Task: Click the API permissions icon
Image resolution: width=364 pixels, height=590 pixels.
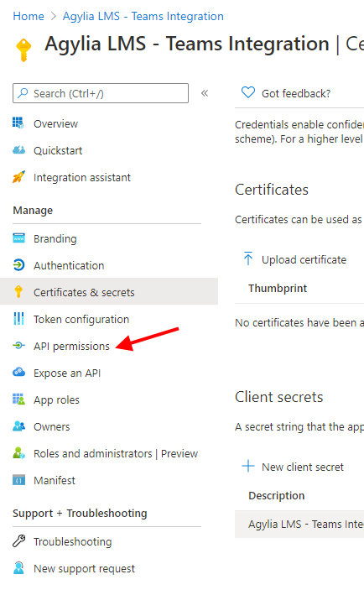Action: [18, 346]
